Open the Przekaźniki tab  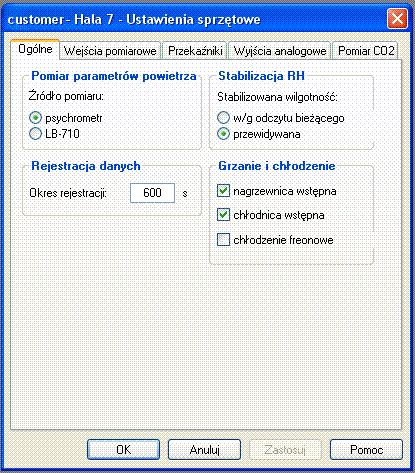click(x=195, y=51)
